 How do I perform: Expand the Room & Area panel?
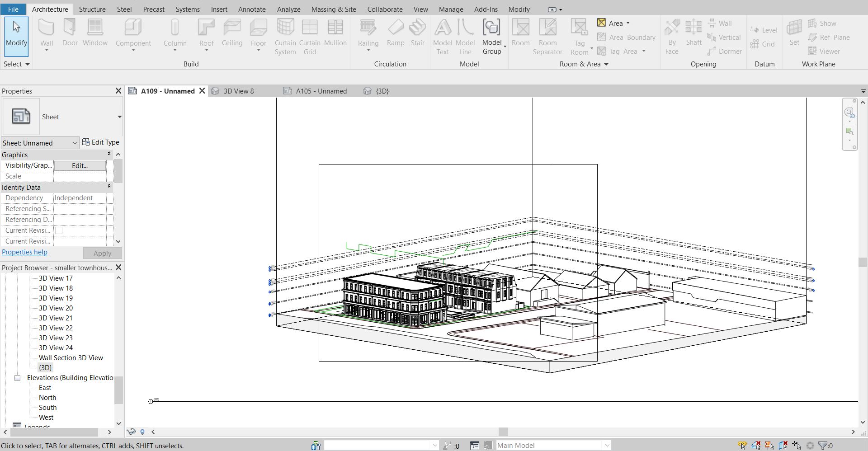pyautogui.click(x=584, y=64)
